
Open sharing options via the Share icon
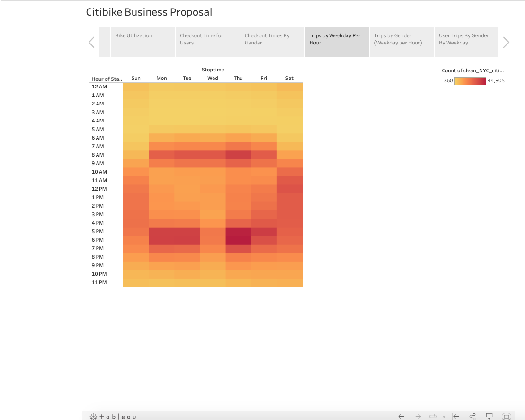472,416
